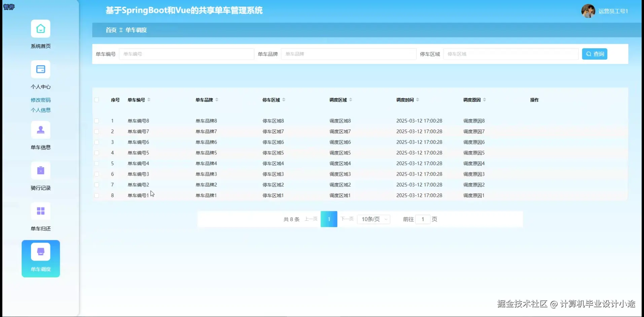The width and height of the screenshot is (644, 317).
Task: Check the row for 单车编号4
Action: (x=97, y=164)
